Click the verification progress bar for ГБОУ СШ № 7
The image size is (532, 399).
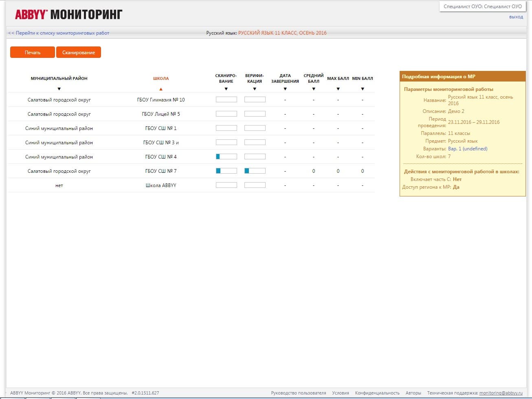coord(255,171)
